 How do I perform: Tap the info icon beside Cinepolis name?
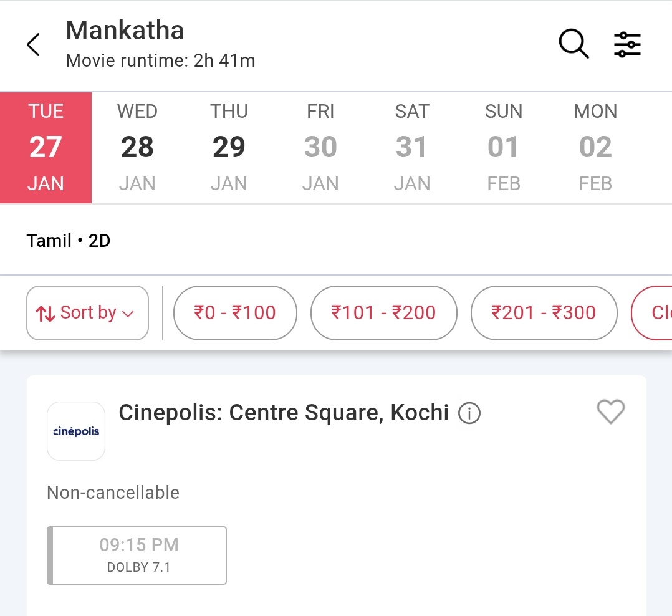coord(469,413)
